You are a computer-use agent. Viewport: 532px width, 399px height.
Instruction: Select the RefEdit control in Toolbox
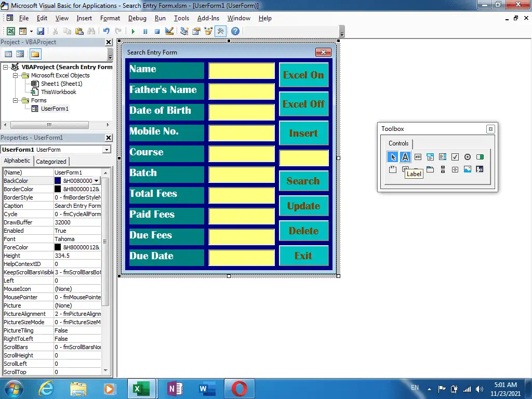tap(480, 169)
